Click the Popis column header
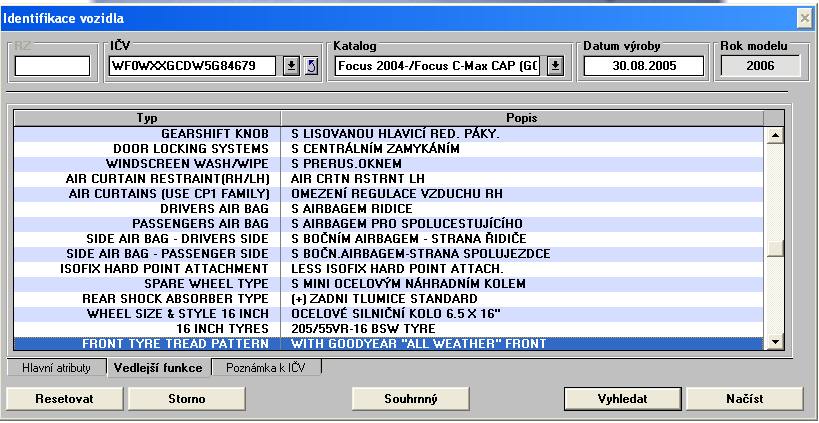This screenshot has width=819, height=423. click(x=521, y=117)
